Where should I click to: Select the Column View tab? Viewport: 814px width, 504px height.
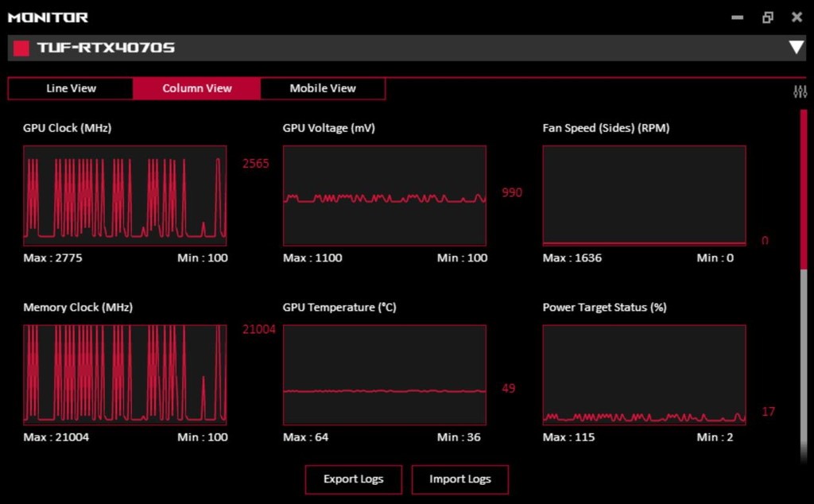[x=197, y=88]
